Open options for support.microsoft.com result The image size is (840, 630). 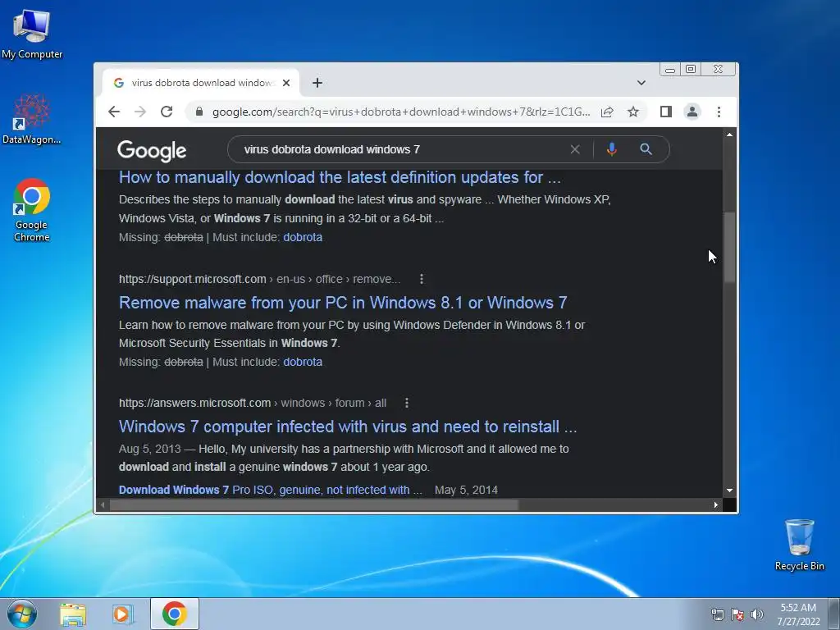point(422,279)
